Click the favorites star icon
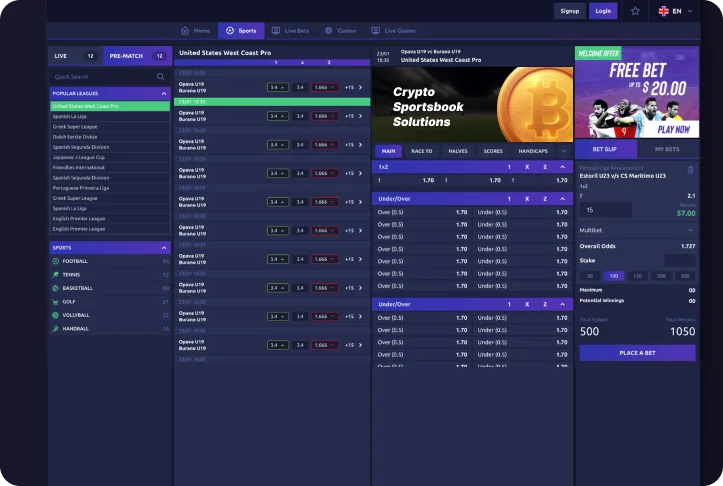723x486 pixels. click(635, 11)
